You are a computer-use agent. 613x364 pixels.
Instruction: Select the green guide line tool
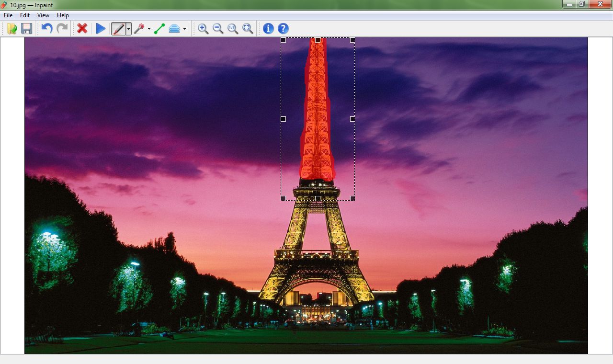[x=159, y=29]
